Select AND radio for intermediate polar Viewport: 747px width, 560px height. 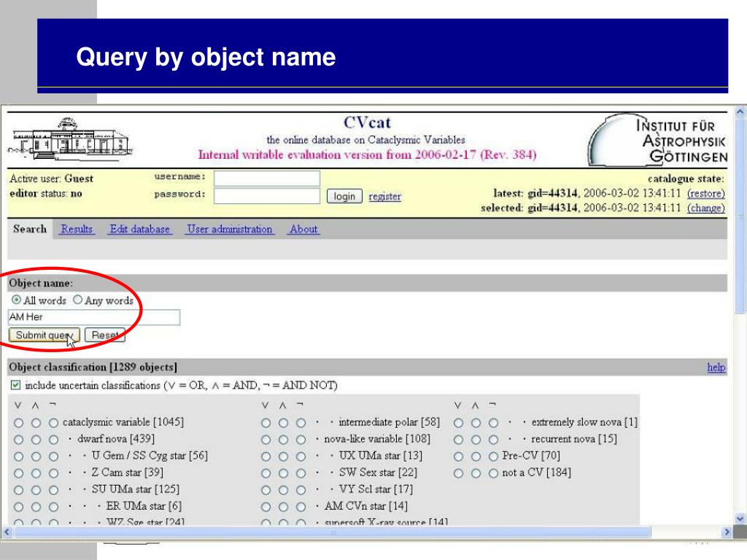[284, 423]
